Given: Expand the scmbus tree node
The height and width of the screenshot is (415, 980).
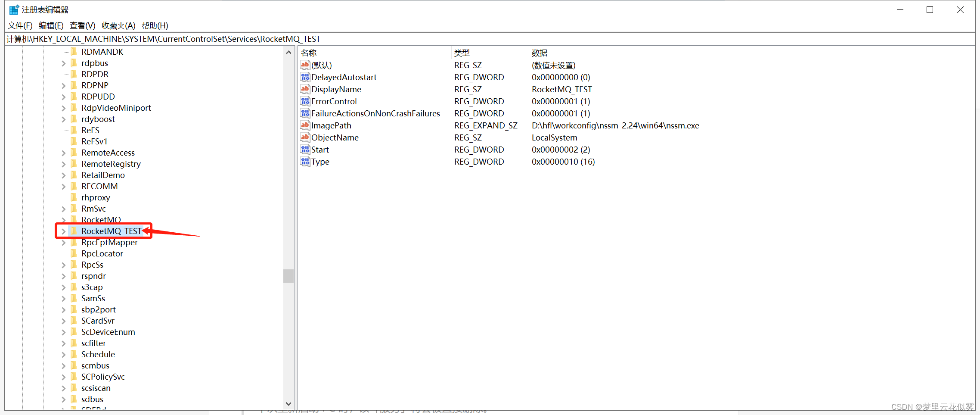Looking at the screenshot, I should tap(64, 366).
